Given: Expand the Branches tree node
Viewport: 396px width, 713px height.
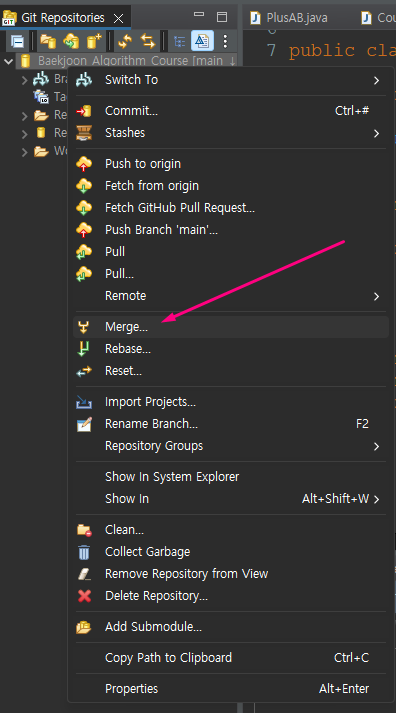Looking at the screenshot, I should pyautogui.click(x=25, y=80).
